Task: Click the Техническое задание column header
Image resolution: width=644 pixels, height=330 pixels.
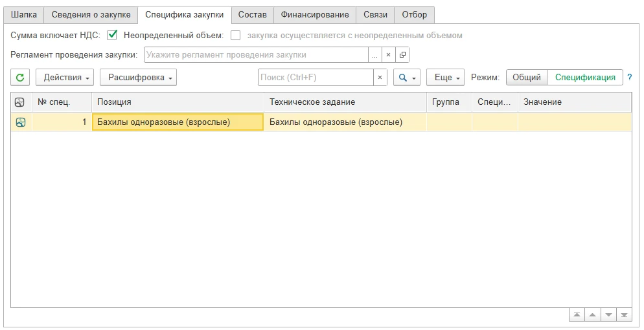Action: [x=345, y=102]
